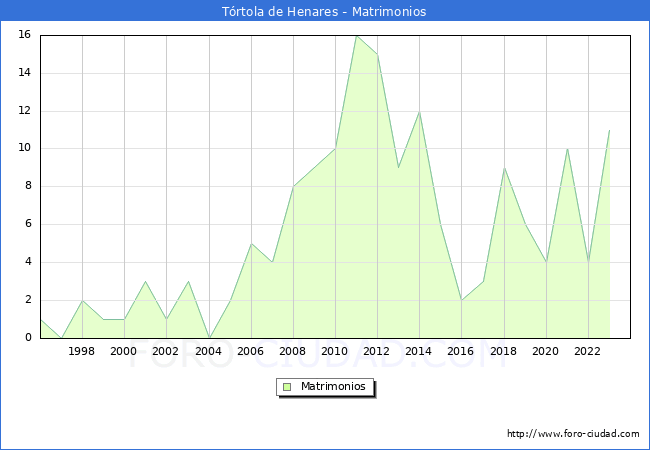Click the 2012 x-axis label

pos(376,351)
